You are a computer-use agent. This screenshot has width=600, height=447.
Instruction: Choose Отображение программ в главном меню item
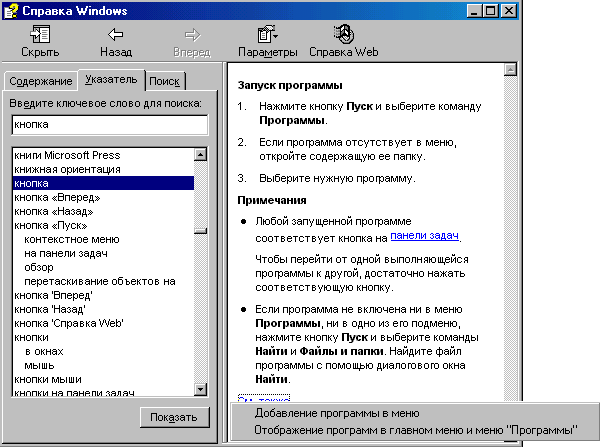415,430
